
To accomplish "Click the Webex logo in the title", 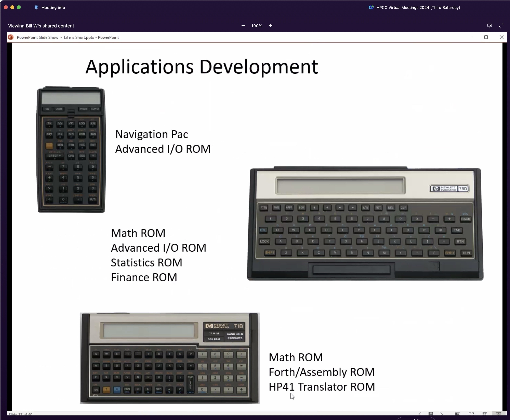I will point(371,7).
